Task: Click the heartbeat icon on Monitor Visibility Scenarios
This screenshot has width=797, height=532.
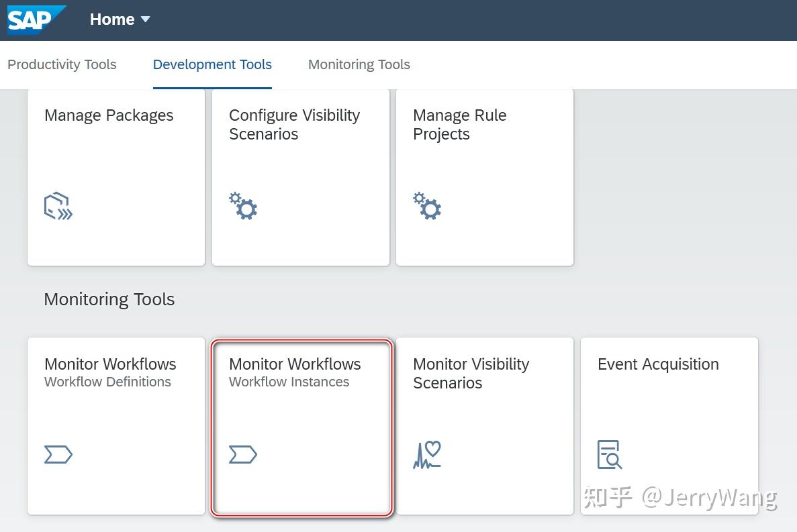Action: pyautogui.click(x=427, y=454)
